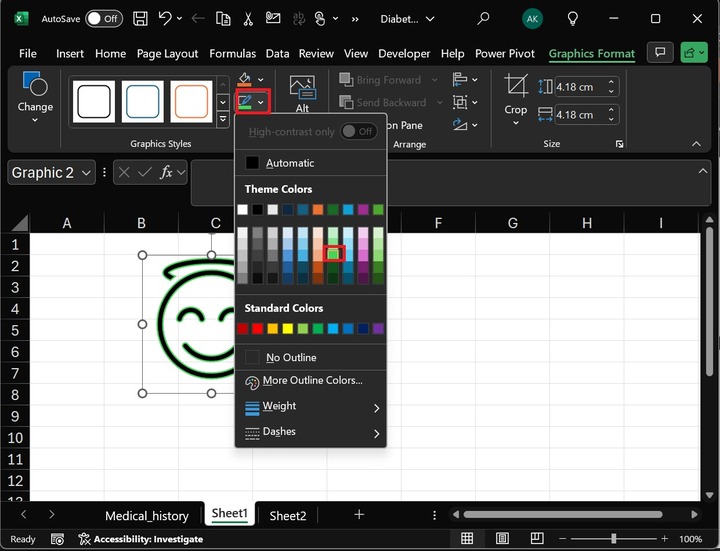This screenshot has height=551, width=720.
Task: Switch to Medical_history sheet tab
Action: (x=146, y=515)
